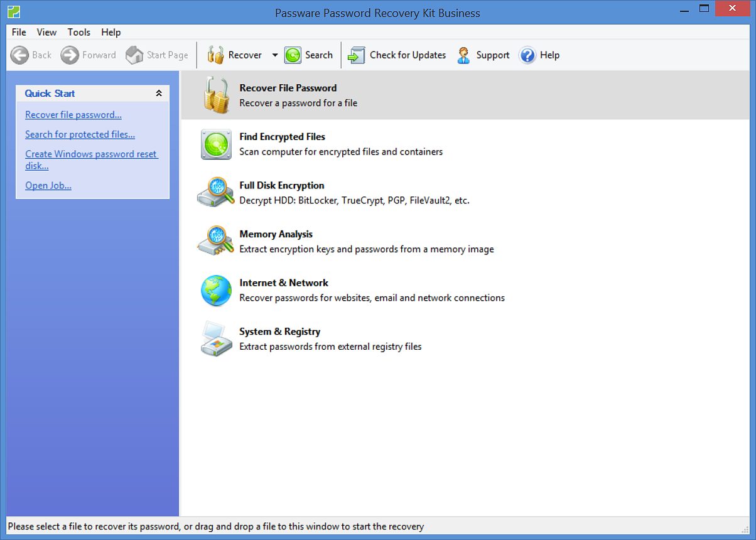756x540 pixels.
Task: Click the 'Open Job...' quick start link
Action: [48, 186]
